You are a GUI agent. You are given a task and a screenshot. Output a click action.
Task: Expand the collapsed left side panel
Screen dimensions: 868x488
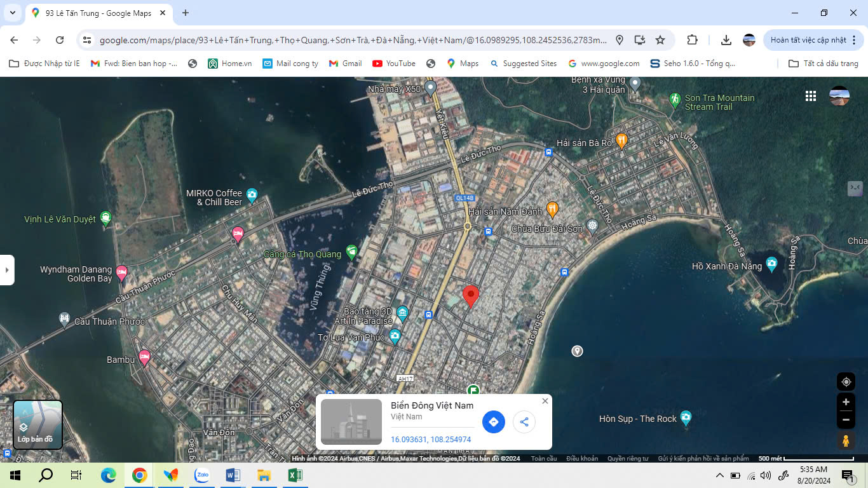(7, 270)
